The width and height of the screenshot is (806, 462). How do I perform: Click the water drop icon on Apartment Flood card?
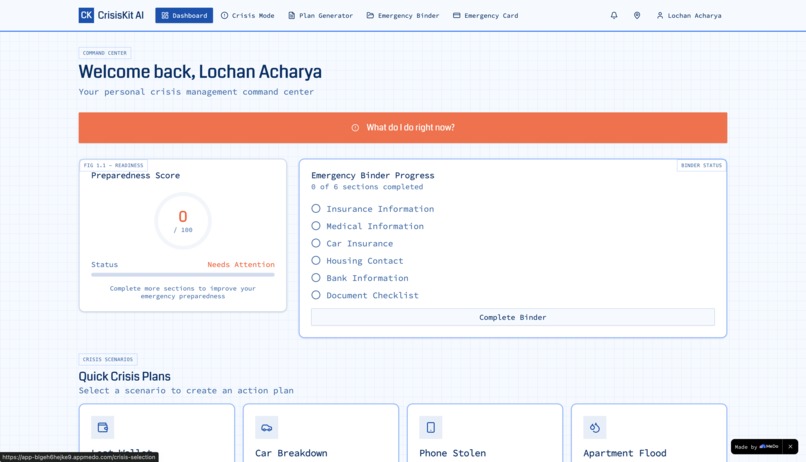(x=595, y=427)
